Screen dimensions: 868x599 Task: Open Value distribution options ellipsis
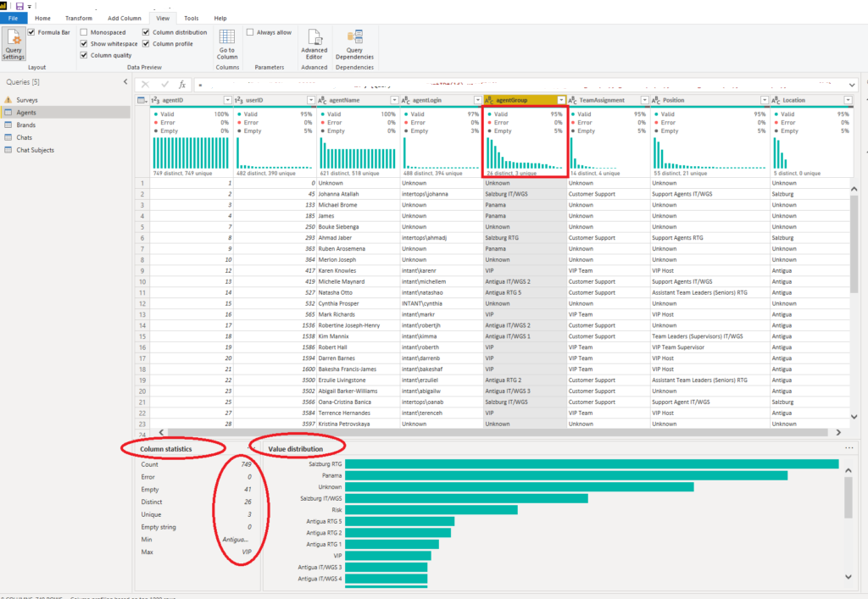(849, 448)
